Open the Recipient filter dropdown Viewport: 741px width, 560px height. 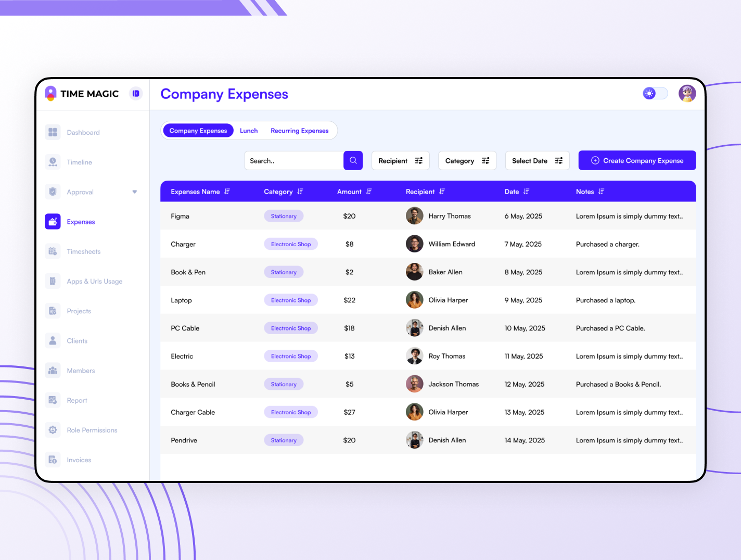pyautogui.click(x=400, y=161)
